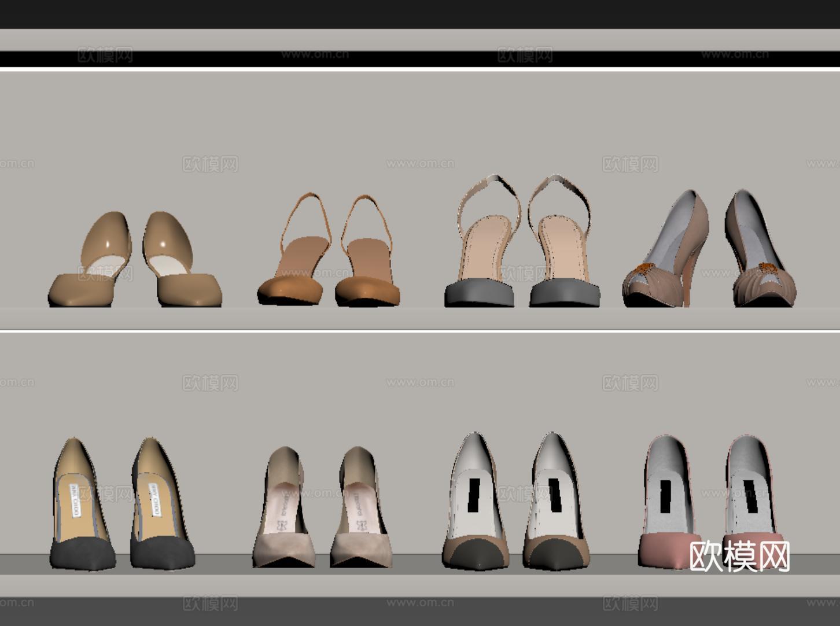Image resolution: width=840 pixels, height=626 pixels.
Task: Click the left orange-brown slingback heel
Action: click(295, 249)
